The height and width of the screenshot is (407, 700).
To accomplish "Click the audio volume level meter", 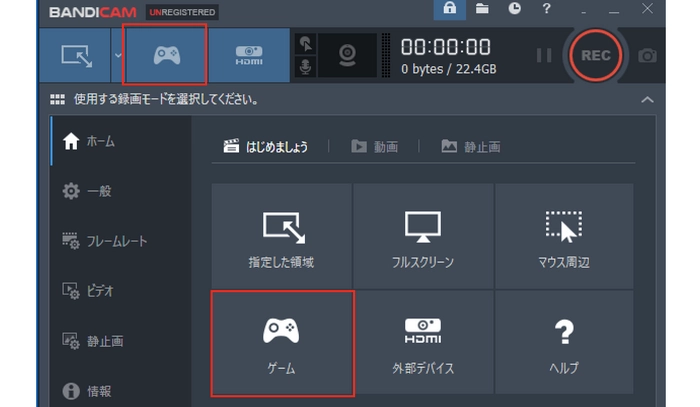I will (x=386, y=55).
